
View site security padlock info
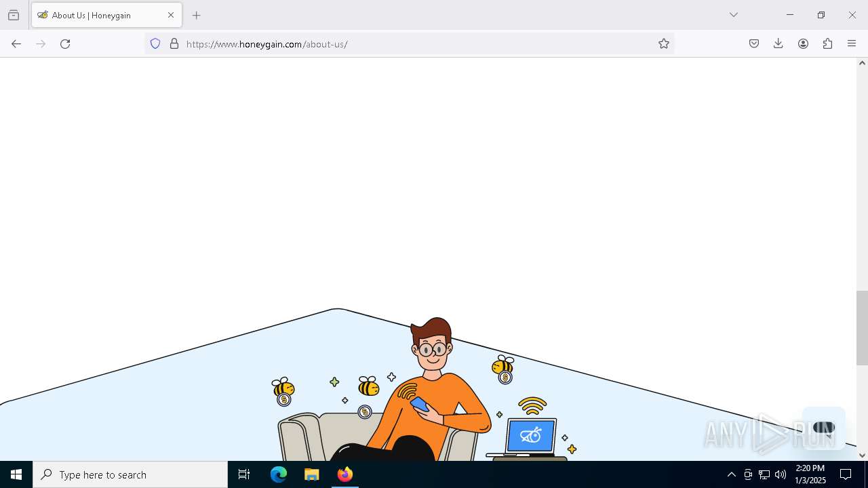click(174, 43)
